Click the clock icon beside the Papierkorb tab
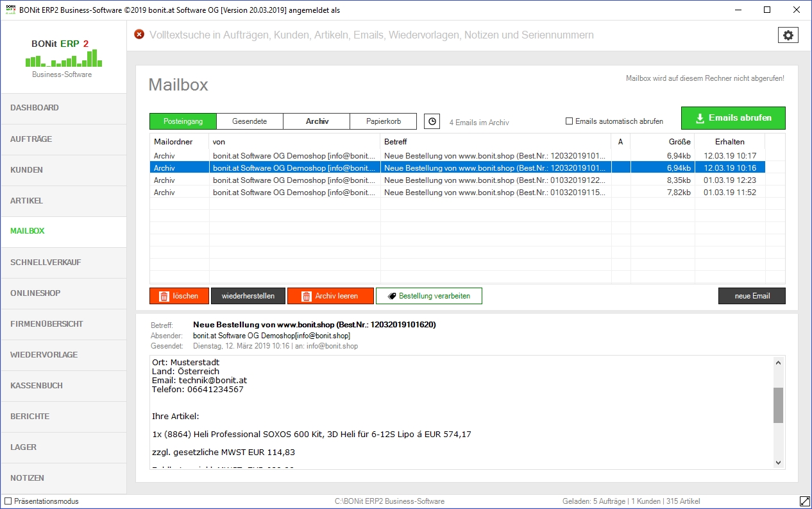The height and width of the screenshot is (509, 812). tap(432, 121)
